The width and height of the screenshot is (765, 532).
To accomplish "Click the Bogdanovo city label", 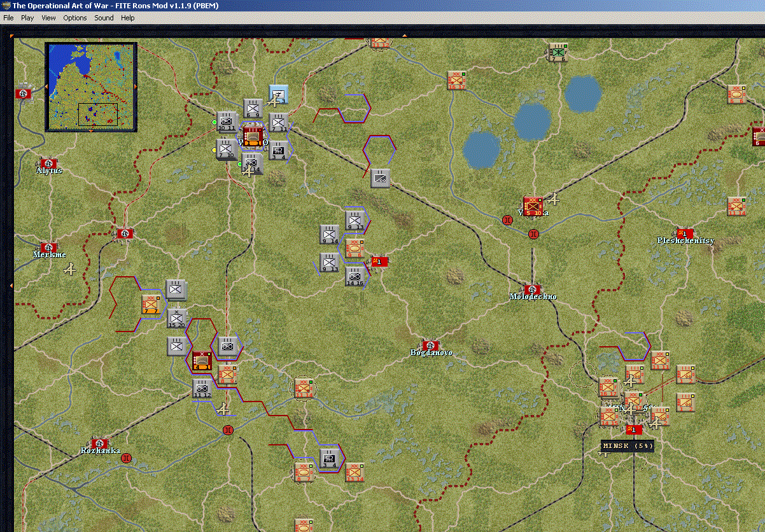I will 431,353.
